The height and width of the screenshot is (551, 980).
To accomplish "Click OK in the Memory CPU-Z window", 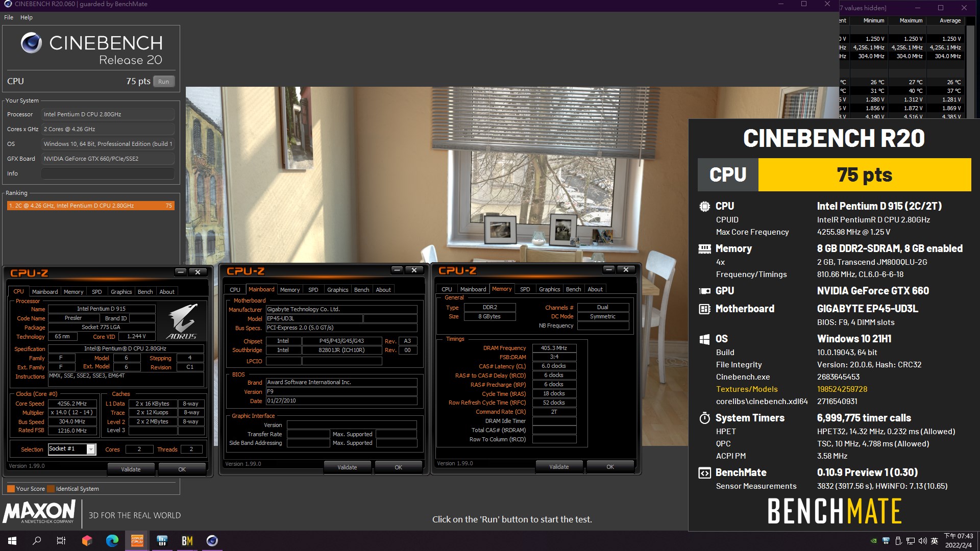I will (x=610, y=467).
